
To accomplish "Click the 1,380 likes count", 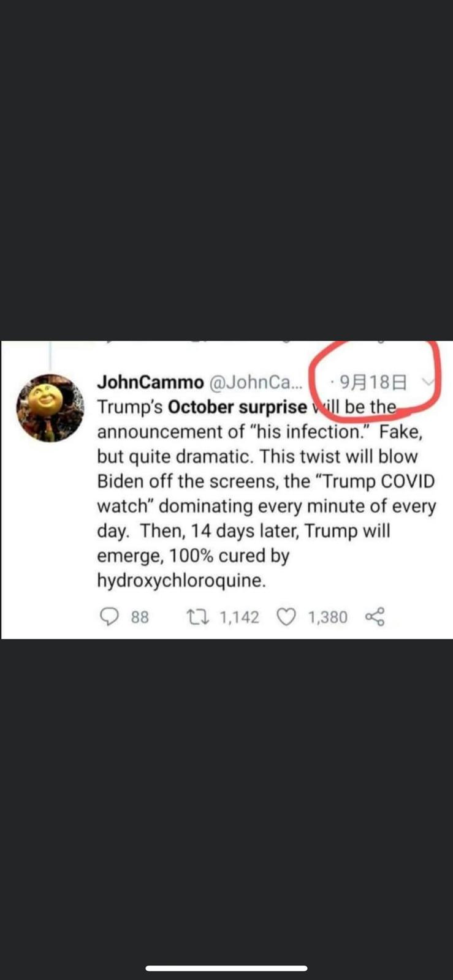I will pyautogui.click(x=327, y=617).
